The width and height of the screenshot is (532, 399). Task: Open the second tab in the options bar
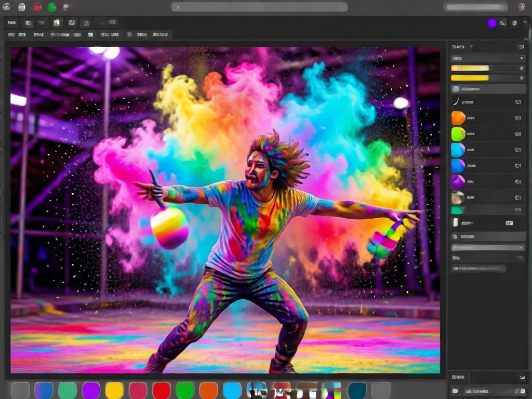[x=38, y=35]
